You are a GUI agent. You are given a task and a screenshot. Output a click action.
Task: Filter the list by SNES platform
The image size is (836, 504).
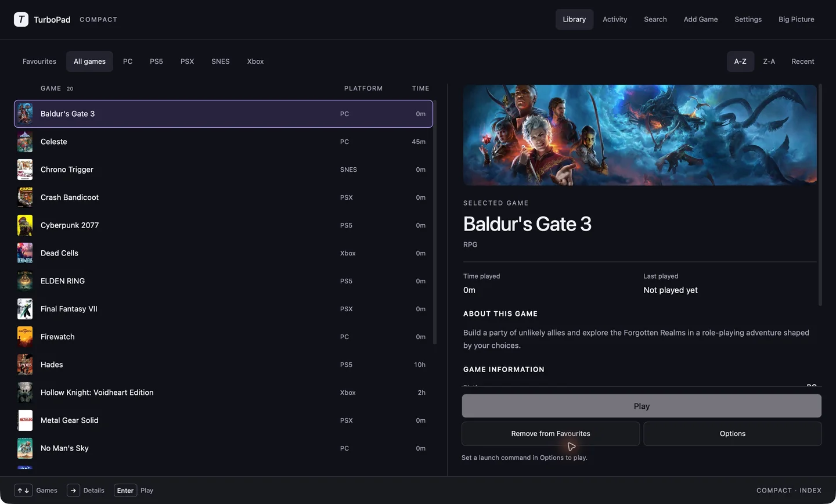221,62
